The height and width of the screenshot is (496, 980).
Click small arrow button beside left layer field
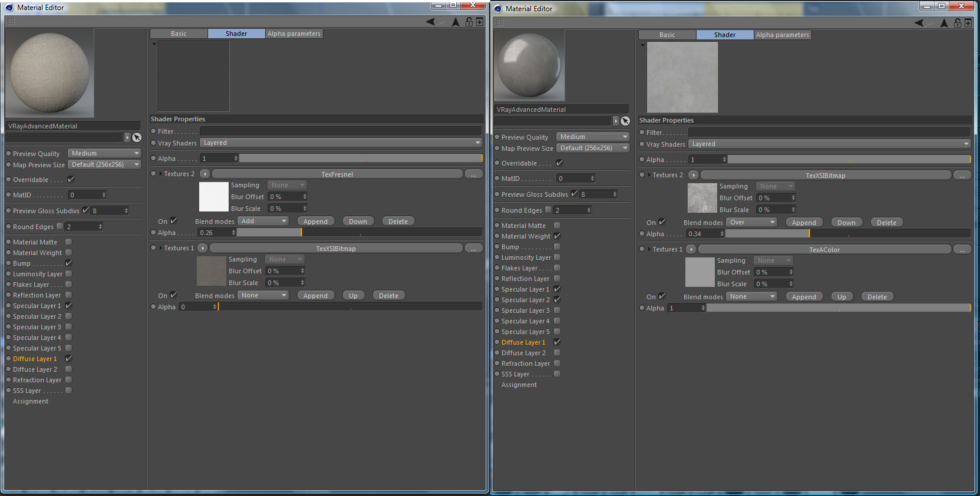tap(127, 137)
